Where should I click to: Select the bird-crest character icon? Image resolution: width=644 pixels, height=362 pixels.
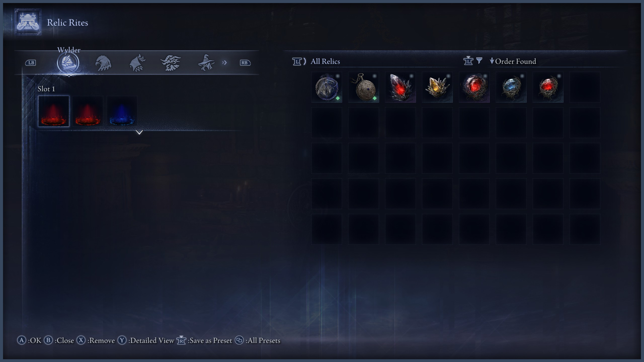pyautogui.click(x=171, y=63)
